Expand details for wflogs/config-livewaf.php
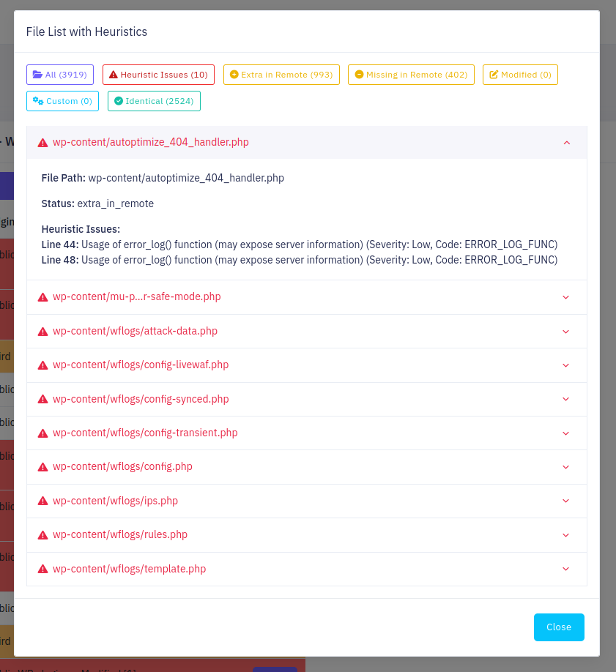The image size is (616, 672). pos(565,365)
